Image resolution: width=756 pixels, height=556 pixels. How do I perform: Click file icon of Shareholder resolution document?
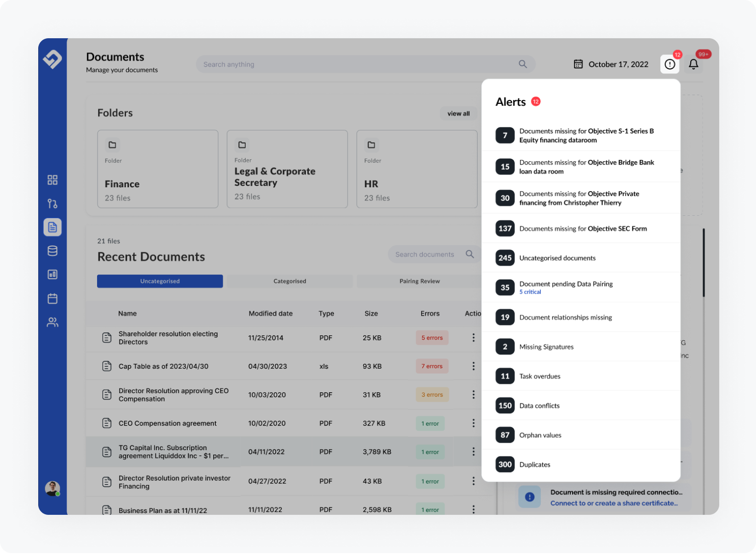[107, 338]
